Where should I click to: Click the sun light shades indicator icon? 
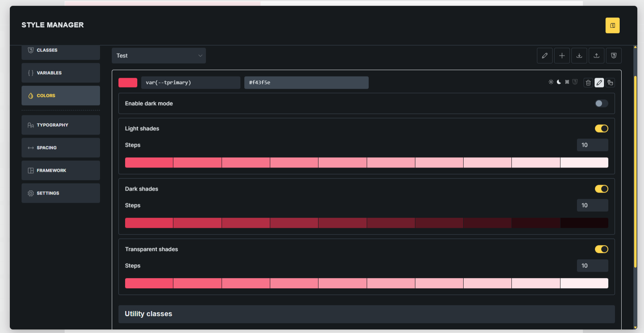point(551,82)
